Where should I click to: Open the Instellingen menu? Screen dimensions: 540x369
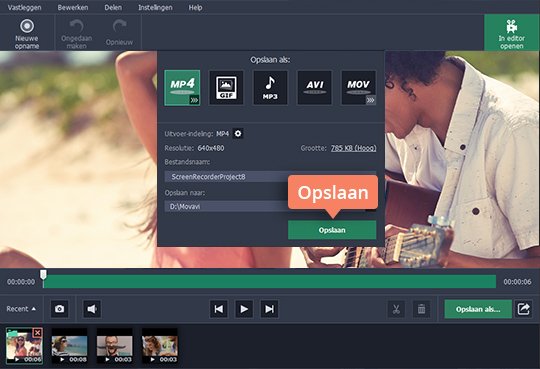(x=155, y=8)
